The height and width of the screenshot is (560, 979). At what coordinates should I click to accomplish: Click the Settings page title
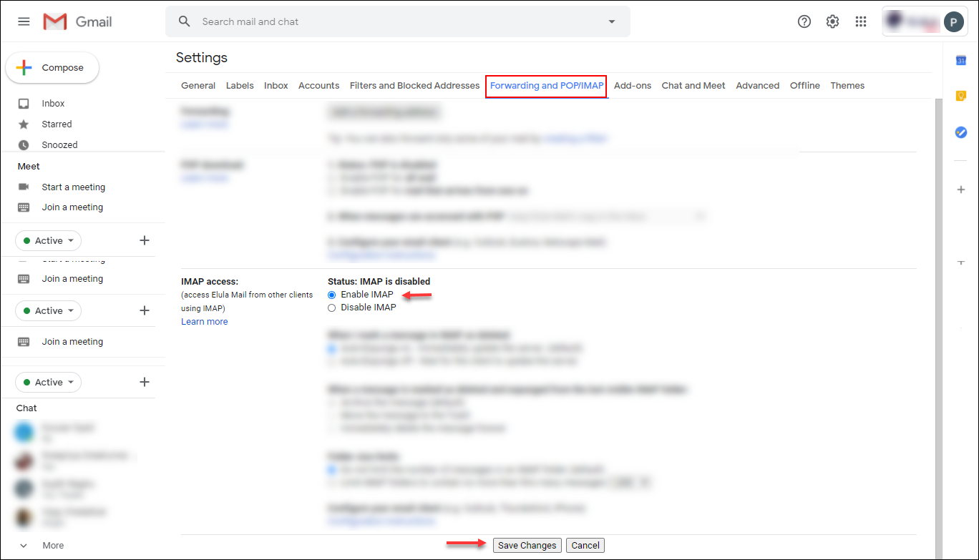point(202,58)
